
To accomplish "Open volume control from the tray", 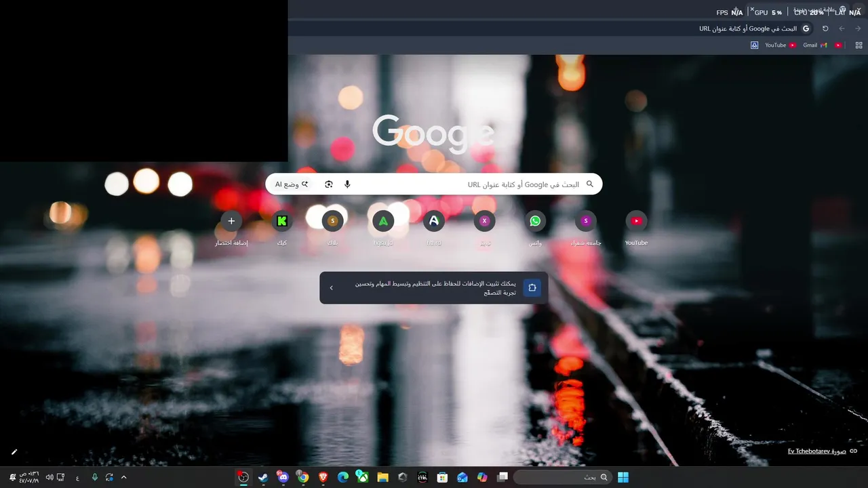I will pyautogui.click(x=50, y=477).
